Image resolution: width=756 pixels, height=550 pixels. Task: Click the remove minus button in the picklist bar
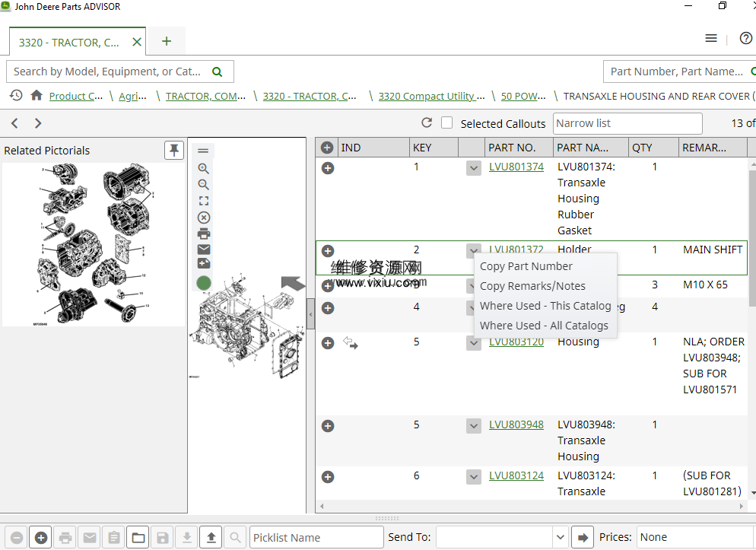pos(17,538)
